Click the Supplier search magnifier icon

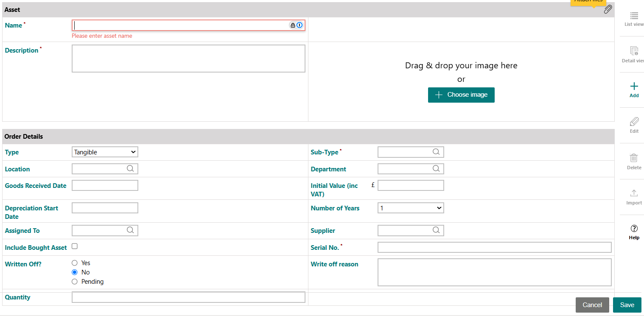[x=436, y=230]
